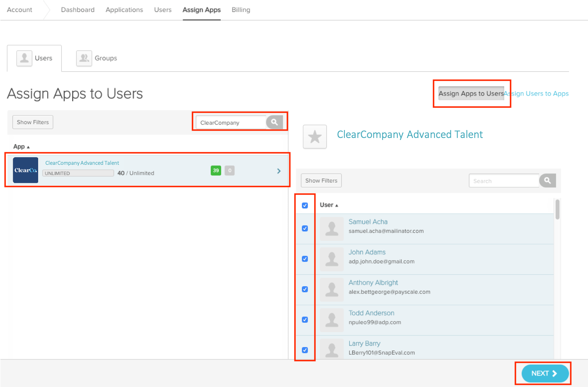Open the Account breadcrumb

tap(20, 10)
